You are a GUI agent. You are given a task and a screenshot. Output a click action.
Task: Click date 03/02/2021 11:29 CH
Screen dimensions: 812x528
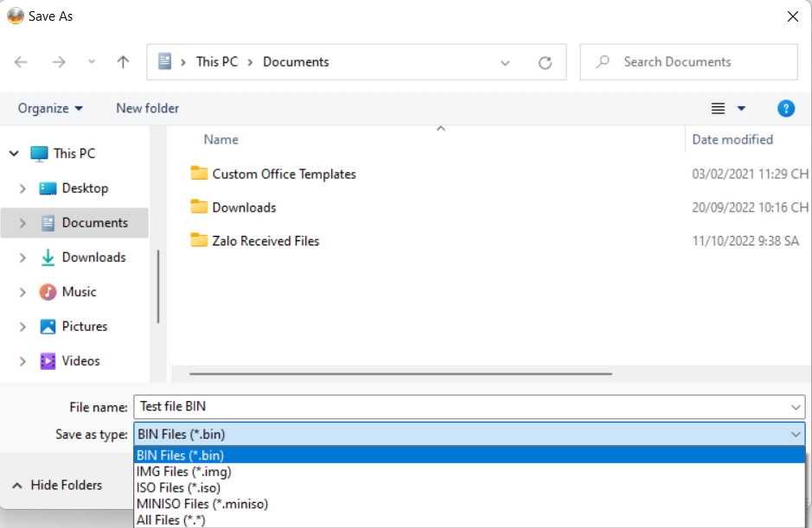[x=750, y=174]
